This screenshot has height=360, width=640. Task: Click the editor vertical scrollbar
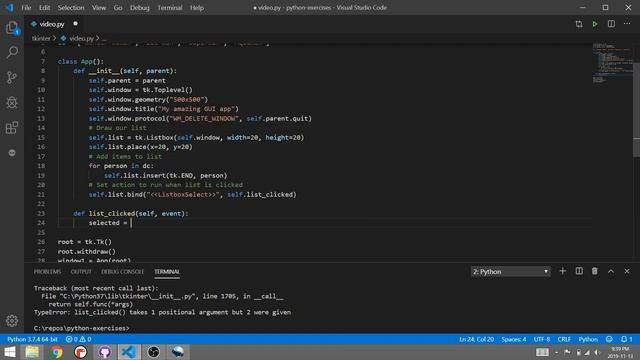636,110
